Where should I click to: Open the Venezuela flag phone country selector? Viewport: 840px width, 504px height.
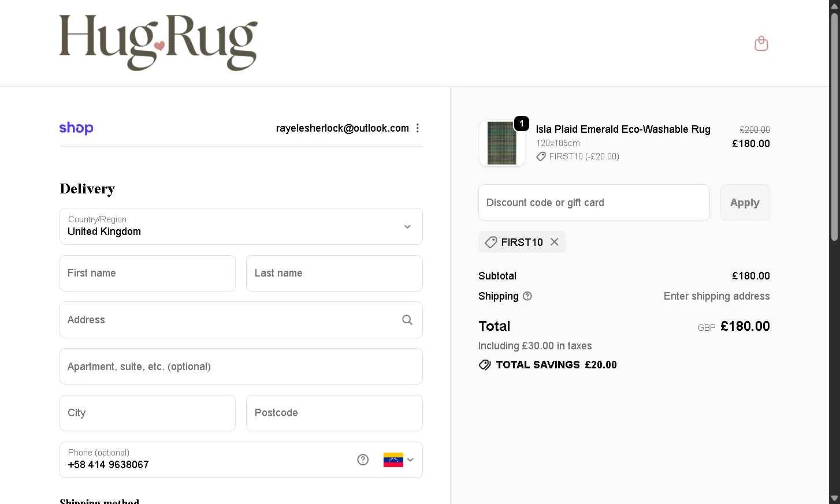(399, 460)
